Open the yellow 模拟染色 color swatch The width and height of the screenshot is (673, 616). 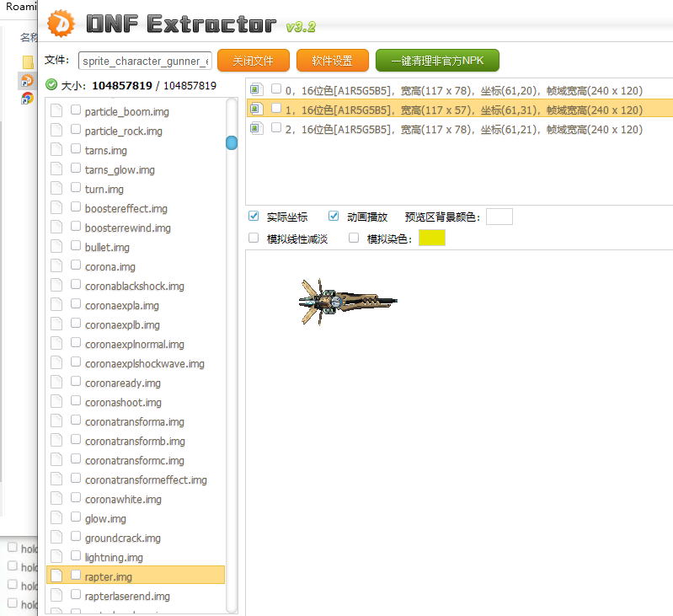pyautogui.click(x=431, y=238)
